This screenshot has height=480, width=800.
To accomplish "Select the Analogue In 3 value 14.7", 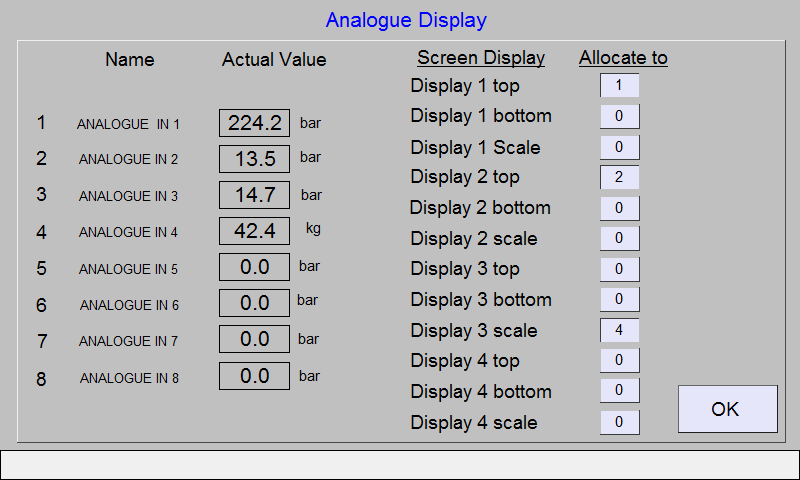I will (255, 195).
